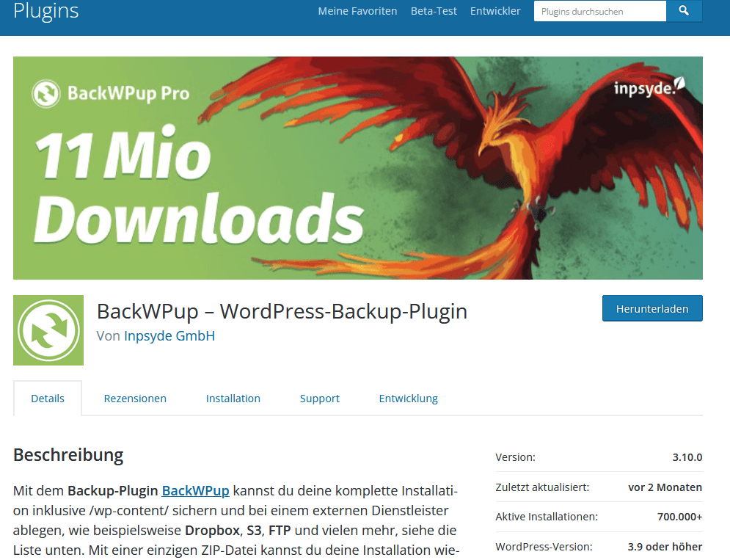Click the Herunterladen download button
This screenshot has width=730, height=560.
652,308
